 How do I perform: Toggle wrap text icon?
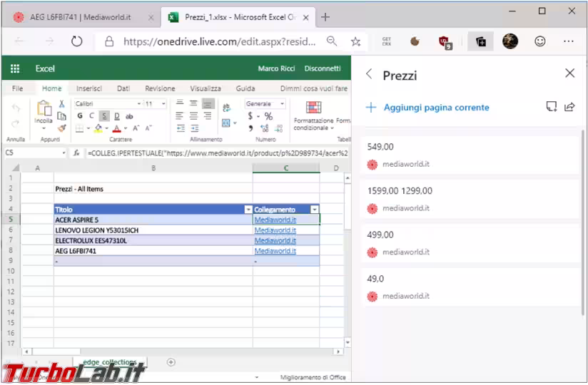click(x=226, y=108)
